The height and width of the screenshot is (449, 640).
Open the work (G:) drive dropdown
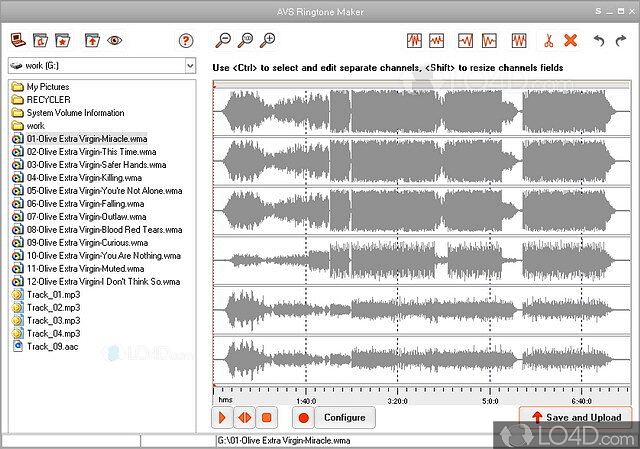coord(189,66)
